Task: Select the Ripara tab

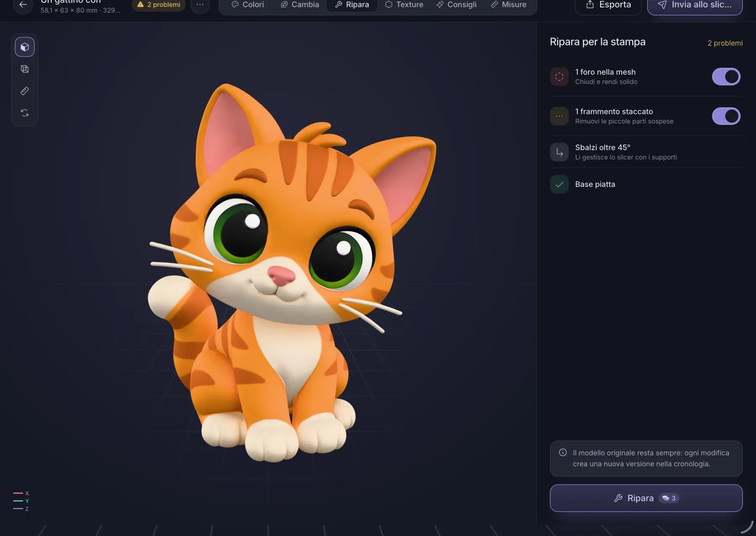Action: pos(352,5)
